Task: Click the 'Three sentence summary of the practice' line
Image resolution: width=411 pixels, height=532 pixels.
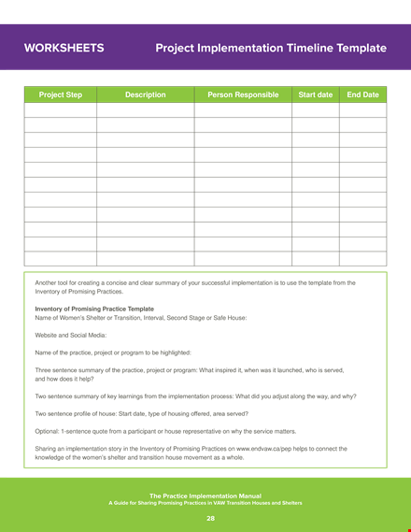Action: click(x=190, y=370)
